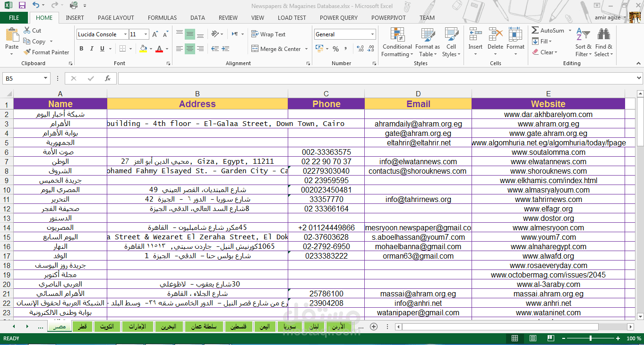The width and height of the screenshot is (644, 345).
Task: Add a new sheet with plus button
Action: click(x=374, y=327)
